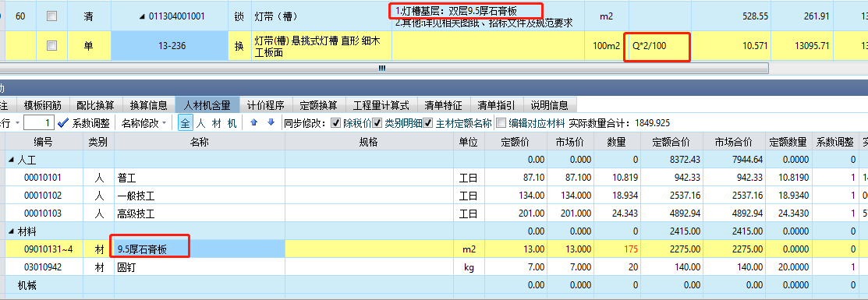Click the 类别 column header
This screenshot has height=300, width=868.
pyautogui.click(x=98, y=143)
